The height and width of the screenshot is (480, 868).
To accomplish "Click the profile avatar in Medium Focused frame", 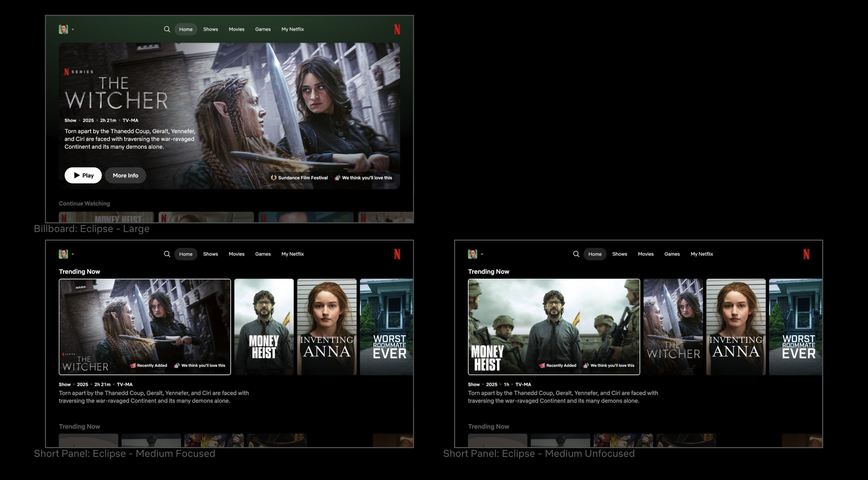I will coord(63,254).
